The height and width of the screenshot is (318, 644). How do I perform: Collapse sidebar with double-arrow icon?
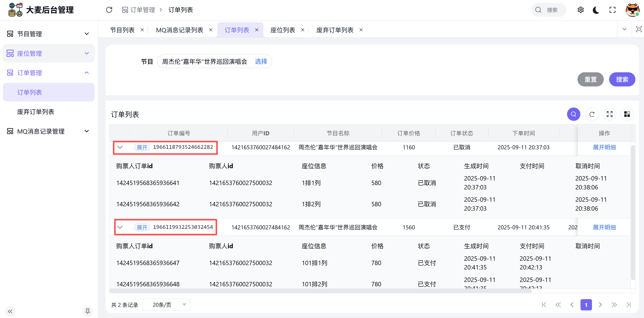10,311
